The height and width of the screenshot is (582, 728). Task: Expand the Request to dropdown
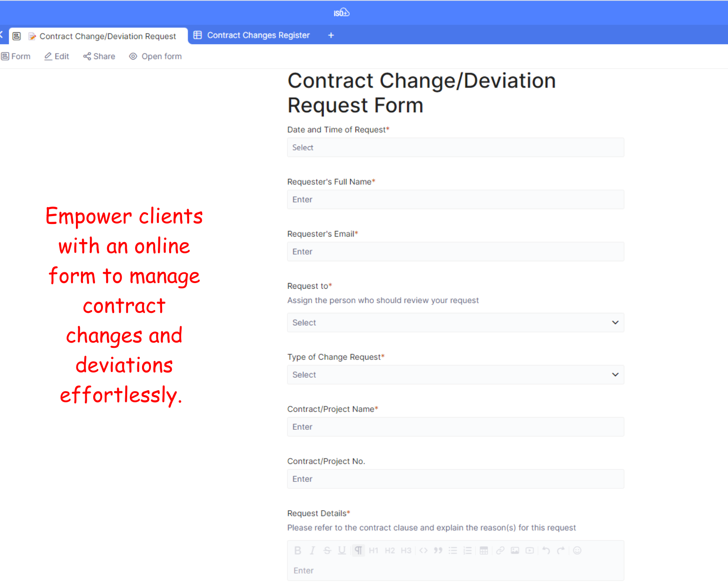click(x=455, y=323)
